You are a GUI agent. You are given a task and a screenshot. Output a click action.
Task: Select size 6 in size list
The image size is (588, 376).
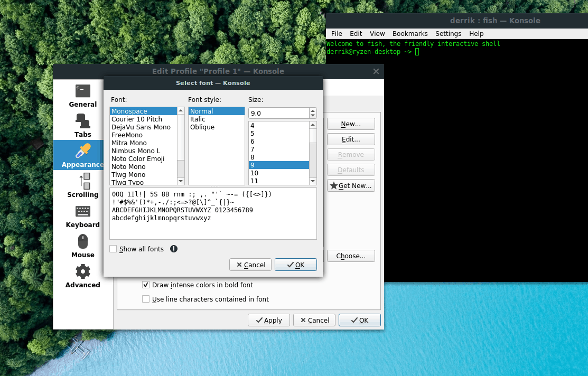click(x=279, y=141)
